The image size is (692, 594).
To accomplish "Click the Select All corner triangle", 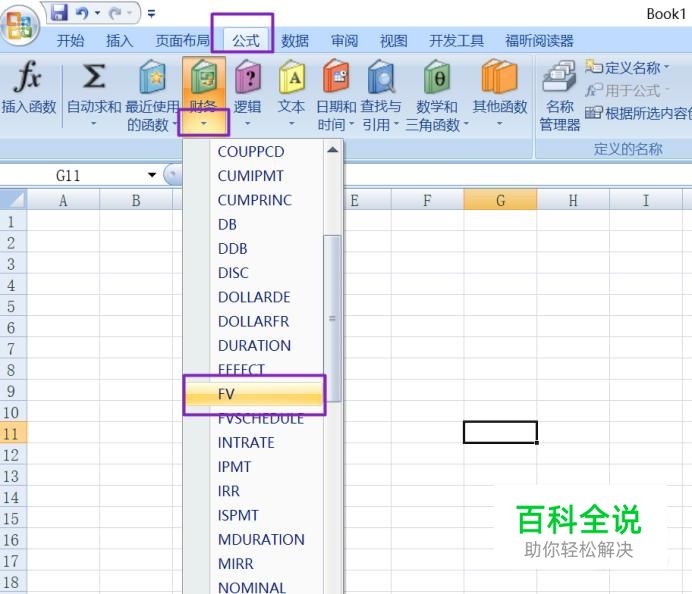I will point(14,199).
